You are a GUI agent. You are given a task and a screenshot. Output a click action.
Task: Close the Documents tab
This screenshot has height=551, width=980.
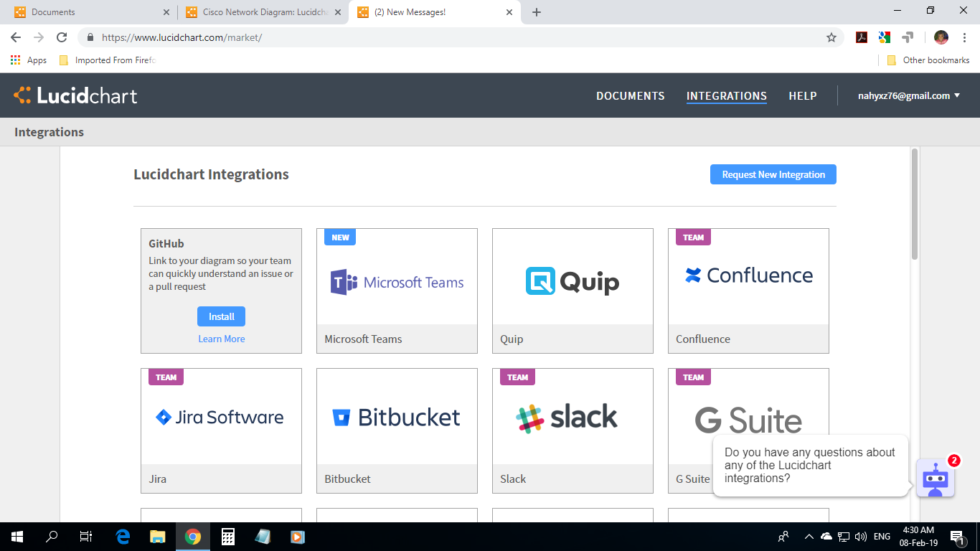pos(166,12)
